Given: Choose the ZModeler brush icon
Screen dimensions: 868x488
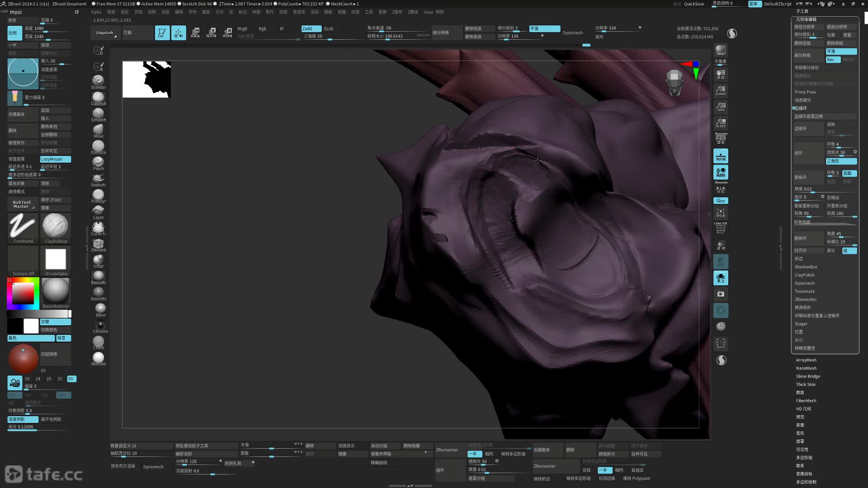Looking at the screenshot, I should pos(98,244).
